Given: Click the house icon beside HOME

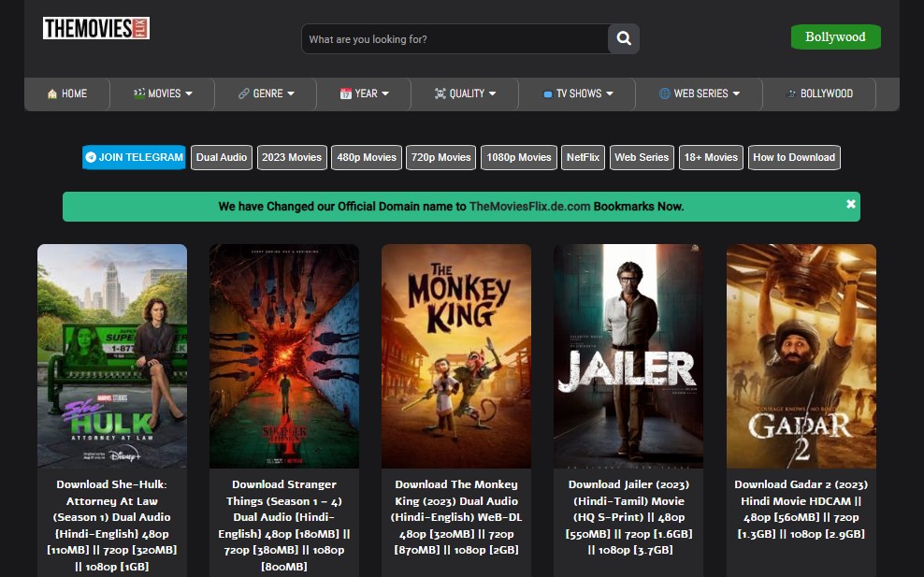Looking at the screenshot, I should [52, 94].
